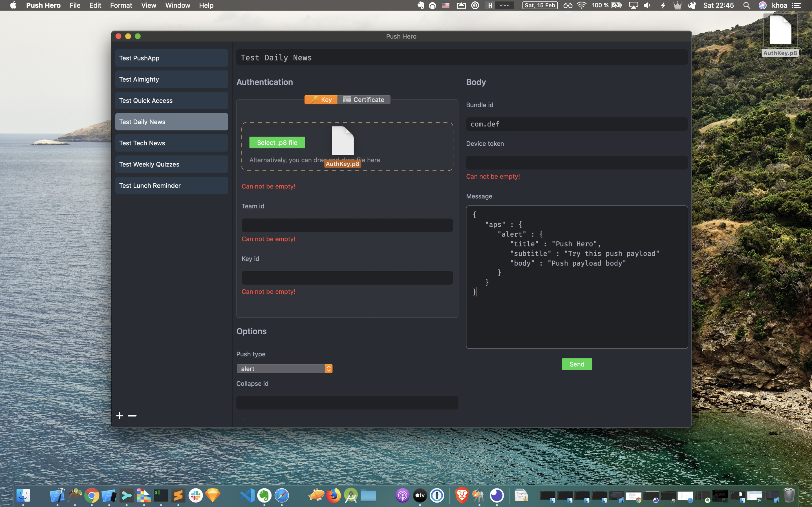Switch authentication to the Key segment
Viewport: 812px width, 507px height.
pos(321,100)
